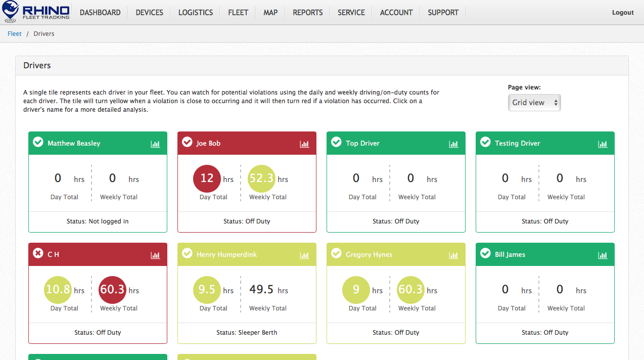Image resolution: width=644 pixels, height=360 pixels.
Task: Open chart icon on Matthew Beasley tile
Action: coord(155,144)
